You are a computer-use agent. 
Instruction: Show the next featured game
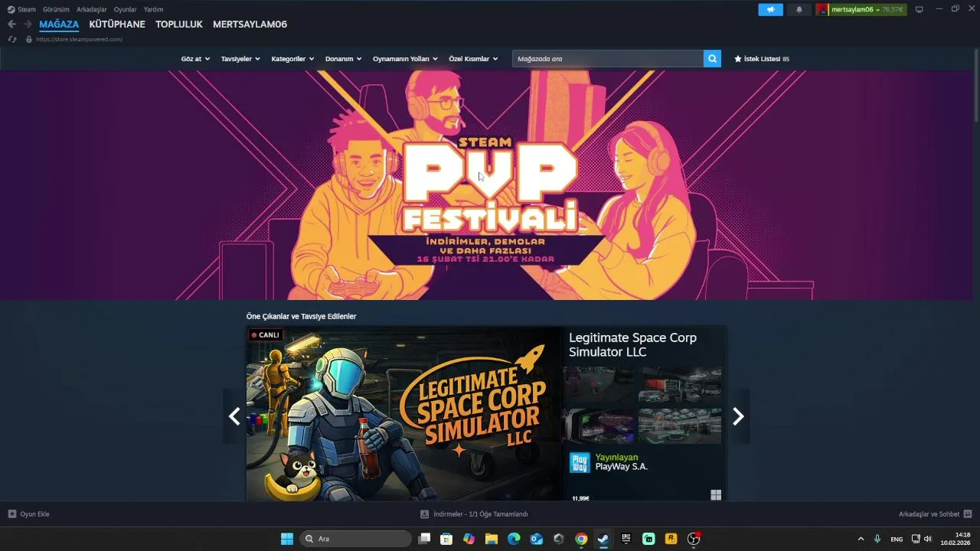pyautogui.click(x=738, y=416)
